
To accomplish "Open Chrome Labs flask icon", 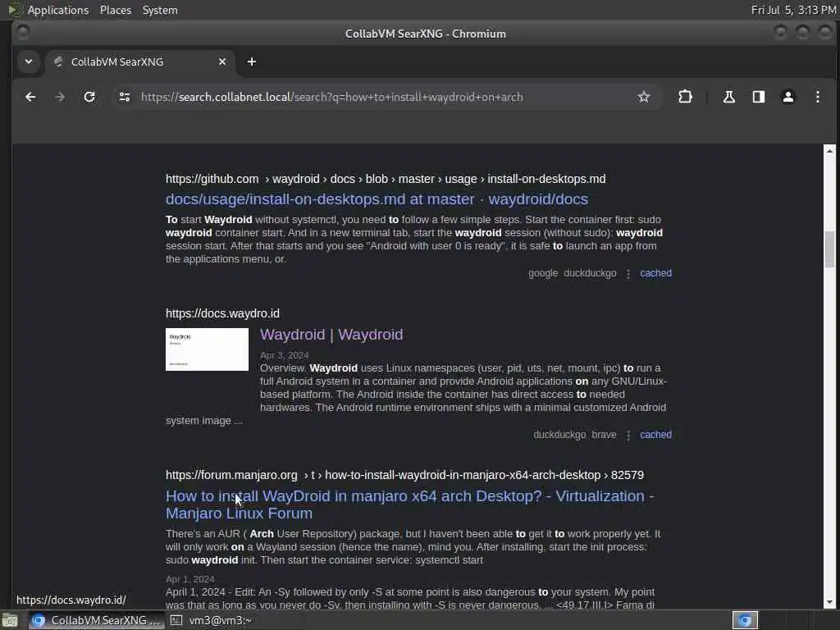I will 728,97.
